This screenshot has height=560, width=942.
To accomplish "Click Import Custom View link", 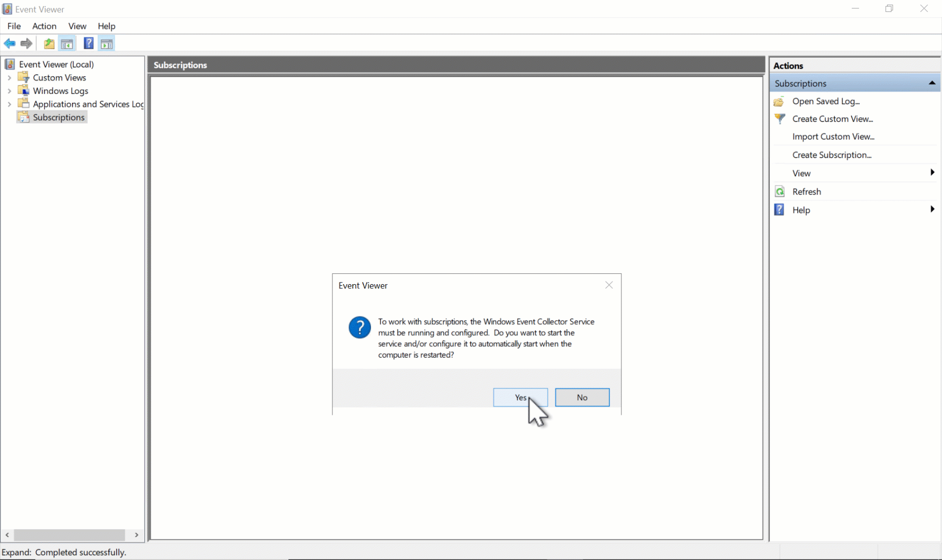I will (x=833, y=136).
